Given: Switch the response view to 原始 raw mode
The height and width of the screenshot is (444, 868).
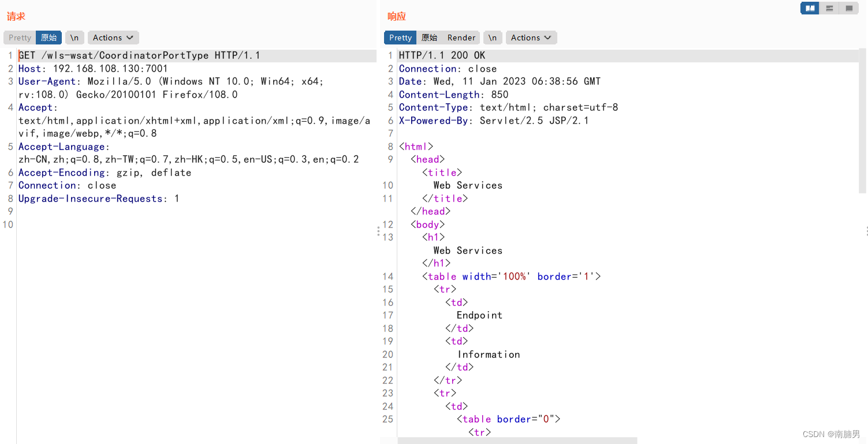Looking at the screenshot, I should tap(429, 37).
